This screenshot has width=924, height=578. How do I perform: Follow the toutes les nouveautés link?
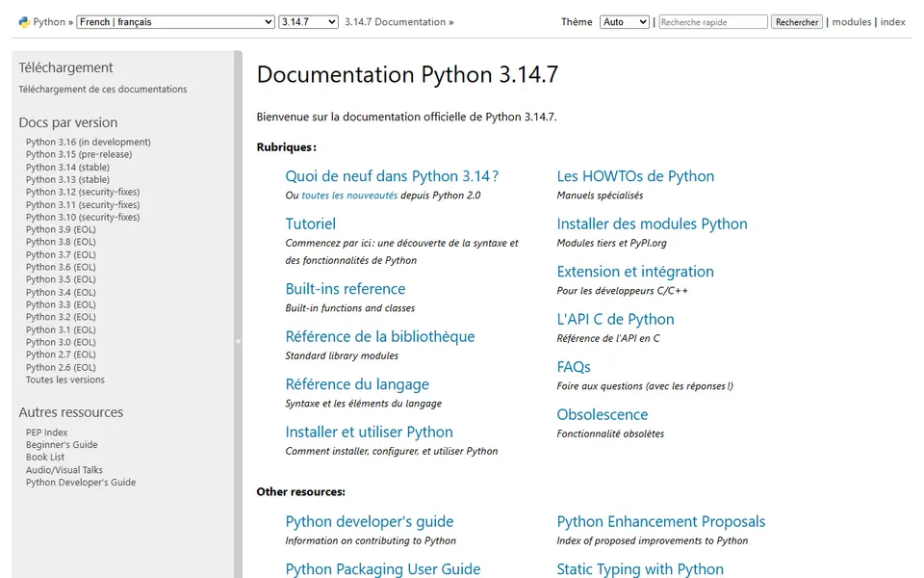pyautogui.click(x=349, y=196)
